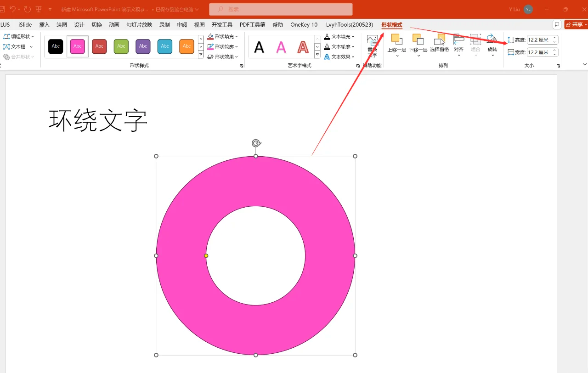Increase the height with stepper up arrow
This screenshot has height=373, width=588.
[x=554, y=38]
